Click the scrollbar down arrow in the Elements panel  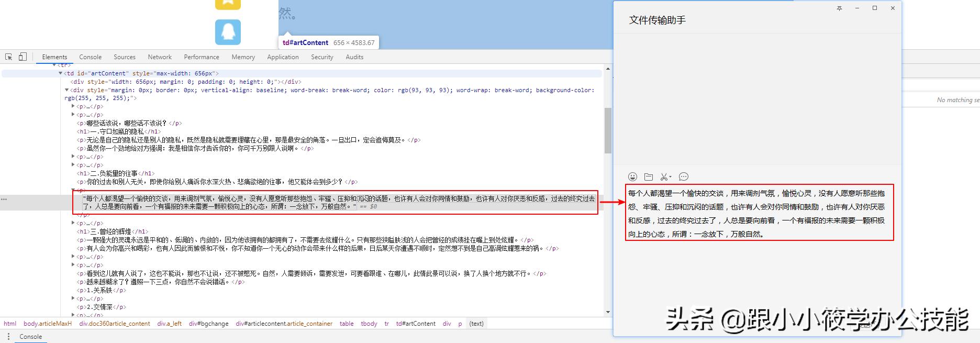tap(607, 312)
